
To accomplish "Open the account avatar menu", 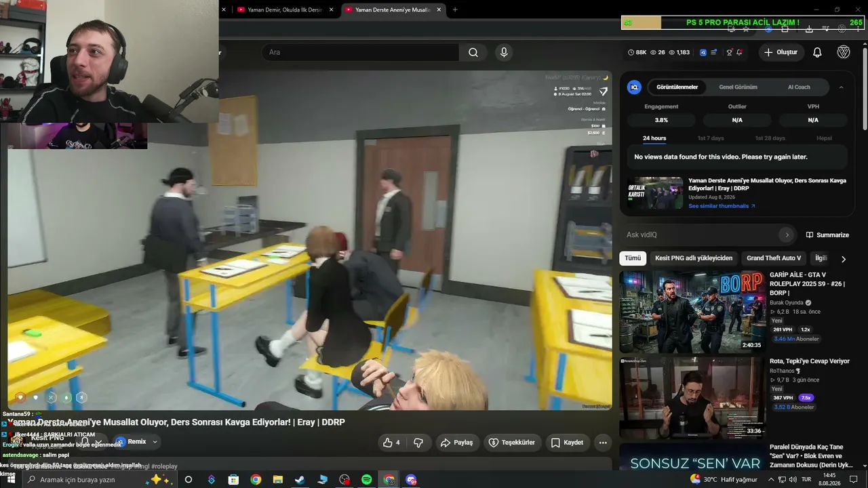I will pyautogui.click(x=844, y=52).
